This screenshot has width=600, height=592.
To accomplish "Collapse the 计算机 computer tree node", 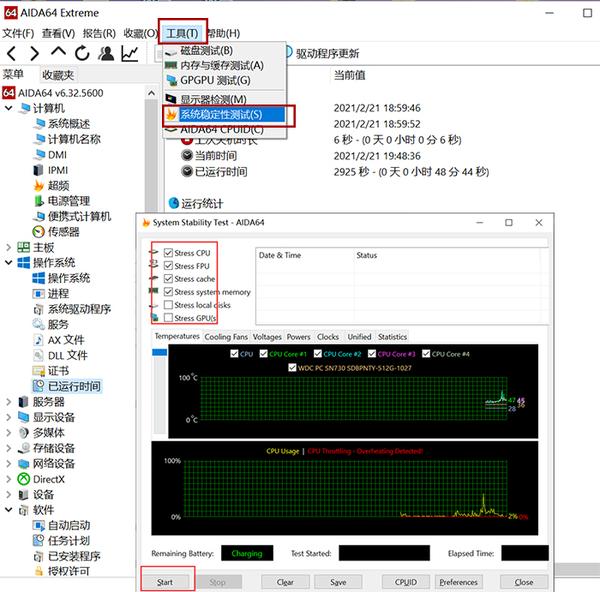I will [8, 108].
